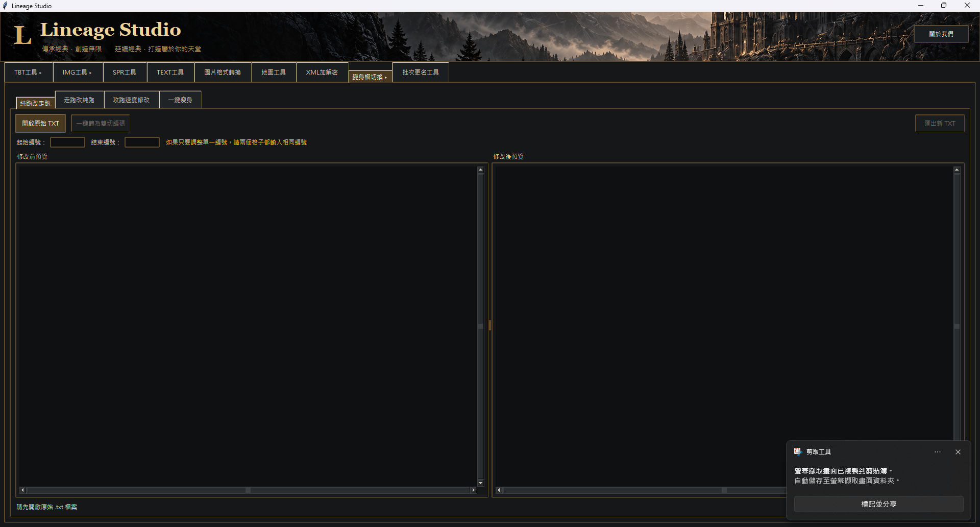Focus the 結束編號 input field
Screen dimensions: 980x527
[x=142, y=142]
